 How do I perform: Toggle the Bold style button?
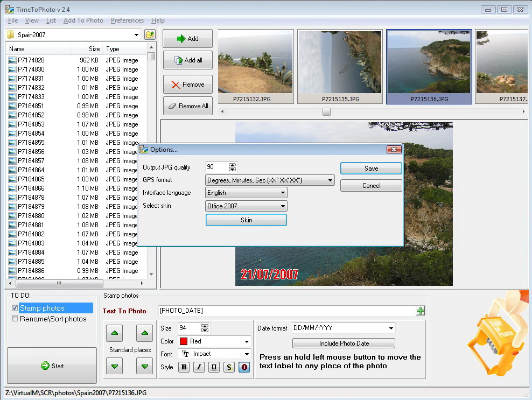tap(184, 367)
